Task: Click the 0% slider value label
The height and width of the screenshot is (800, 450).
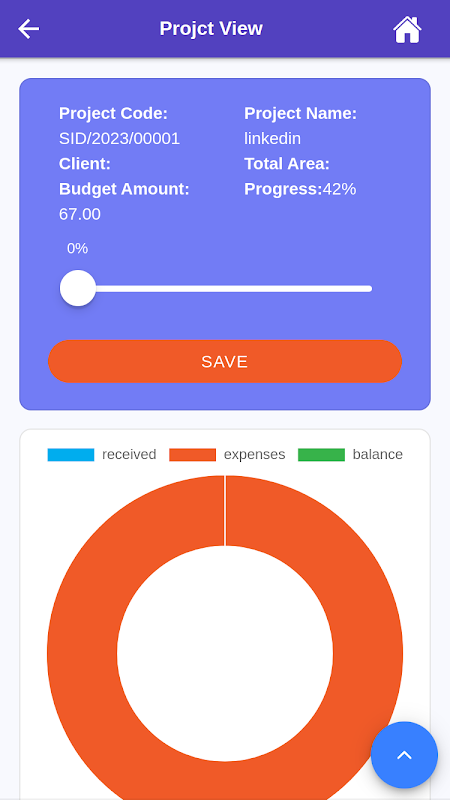Action: pos(78,248)
